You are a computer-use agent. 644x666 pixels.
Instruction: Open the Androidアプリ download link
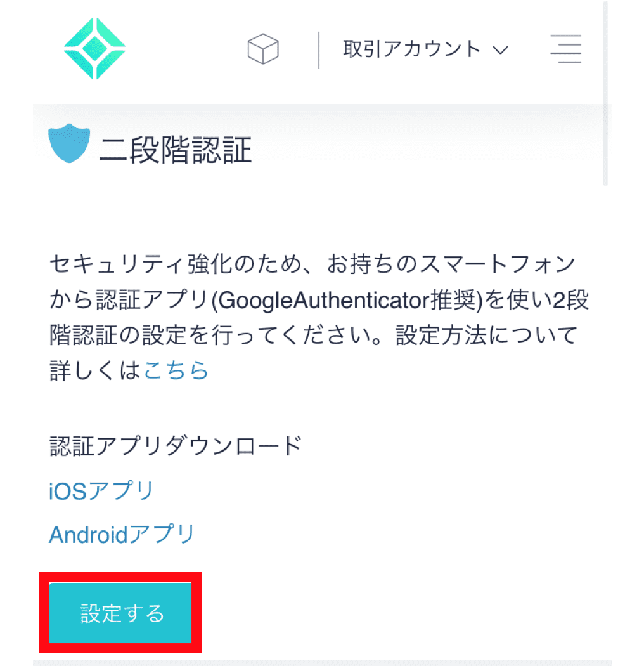121,534
